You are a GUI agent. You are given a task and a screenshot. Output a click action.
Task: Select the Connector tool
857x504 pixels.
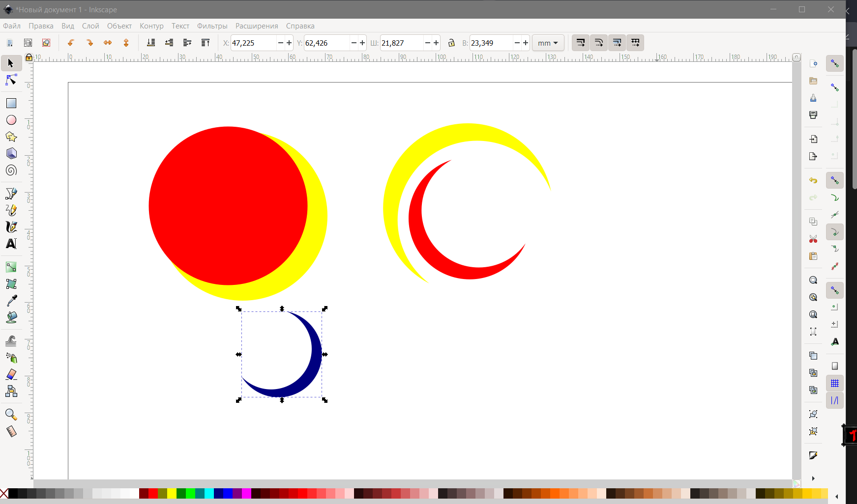(11, 391)
